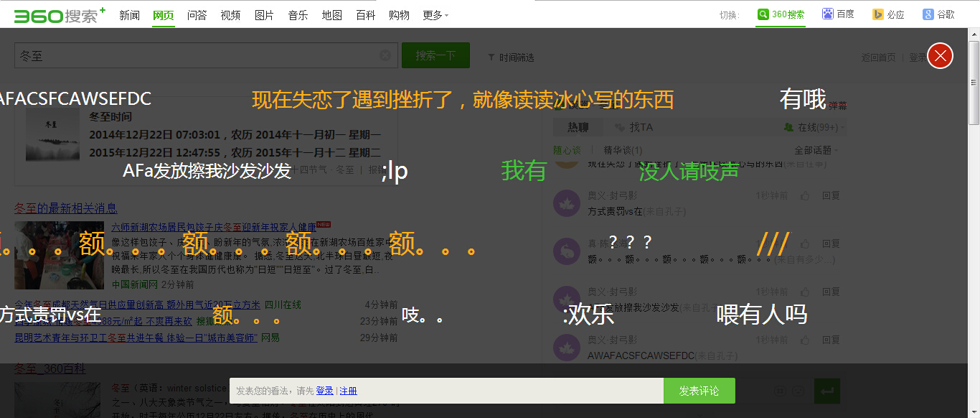Open the 冬至的最新相关消息 link
The width and height of the screenshot is (980, 418).
point(66,208)
